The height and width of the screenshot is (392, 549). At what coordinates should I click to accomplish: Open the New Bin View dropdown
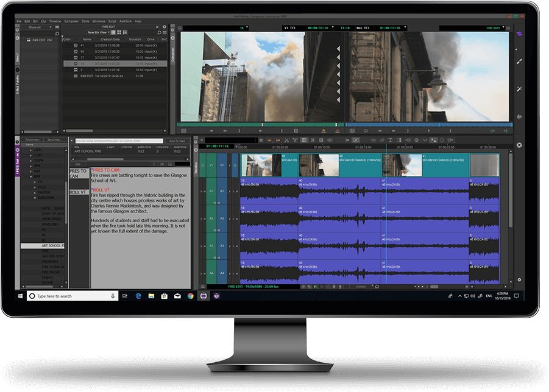pyautogui.click(x=101, y=33)
